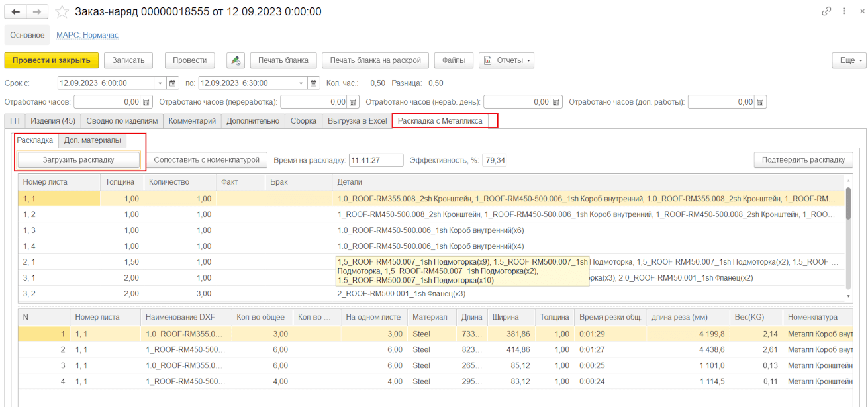Screen dimensions: 868x407
Task: Open calendar for the end date field
Action: [x=314, y=83]
